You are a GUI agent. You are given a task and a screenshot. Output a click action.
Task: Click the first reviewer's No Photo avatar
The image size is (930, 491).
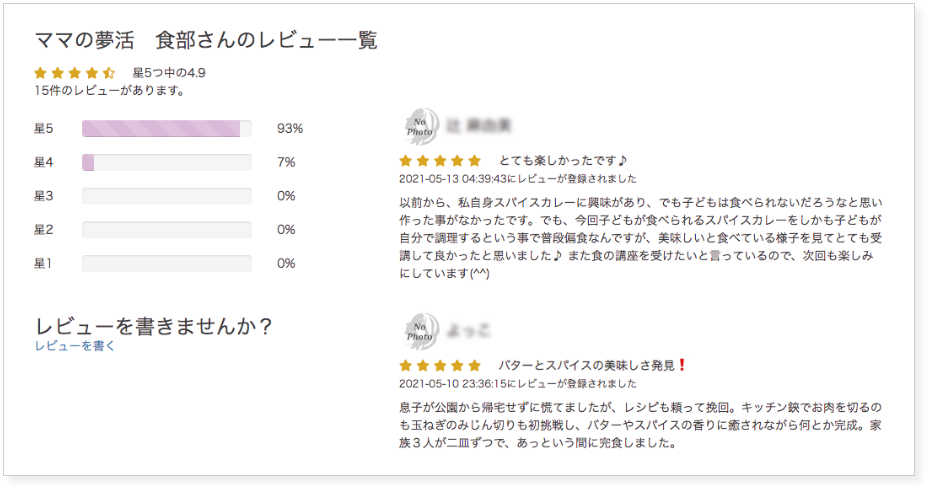421,126
